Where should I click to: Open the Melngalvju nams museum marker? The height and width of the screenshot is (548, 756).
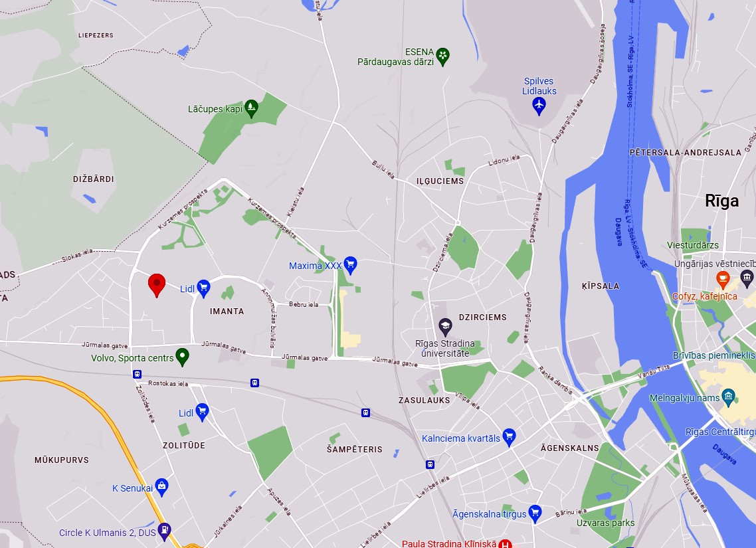click(x=729, y=398)
